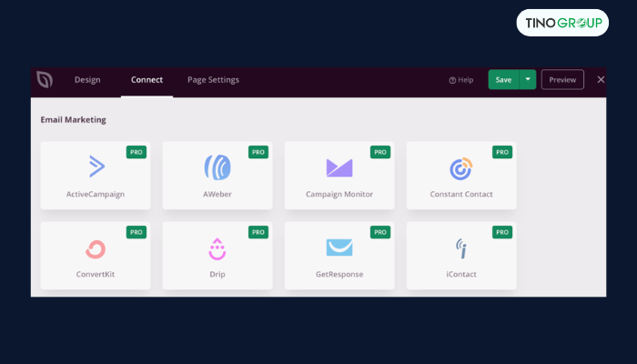Select the iContact logo icon
Screen dimensions: 637x364
click(461, 248)
